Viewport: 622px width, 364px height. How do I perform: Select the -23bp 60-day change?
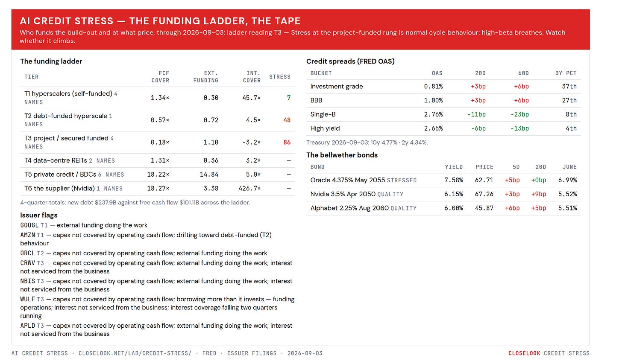(520, 114)
